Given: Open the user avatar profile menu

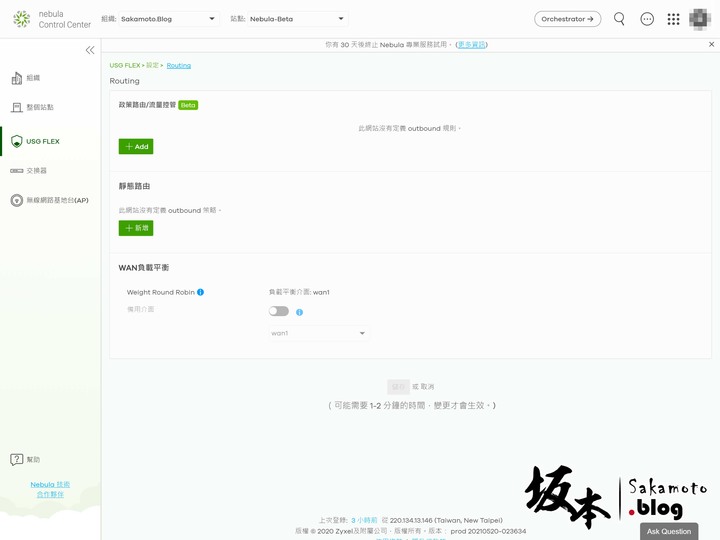Looking at the screenshot, I should pyautogui.click(x=700, y=19).
